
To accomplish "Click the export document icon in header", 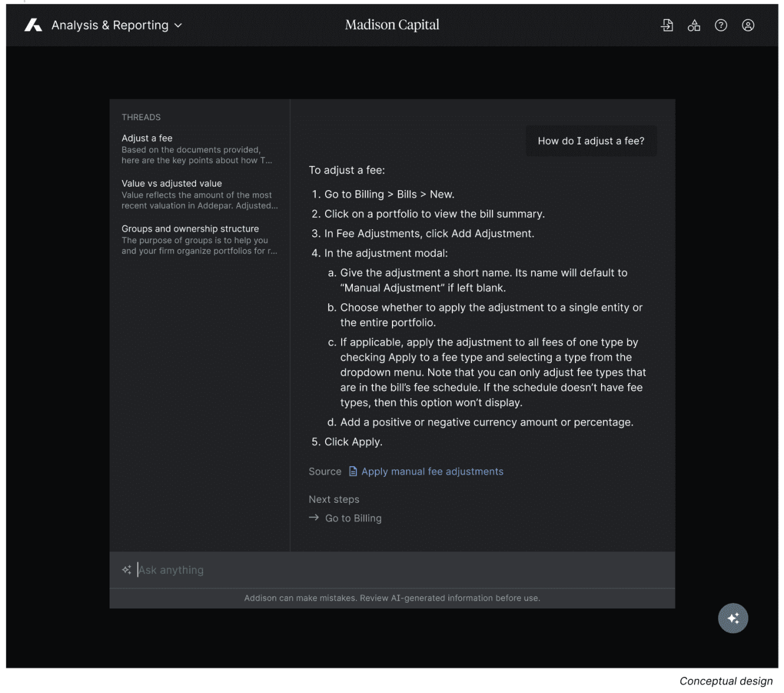I will pyautogui.click(x=667, y=25).
